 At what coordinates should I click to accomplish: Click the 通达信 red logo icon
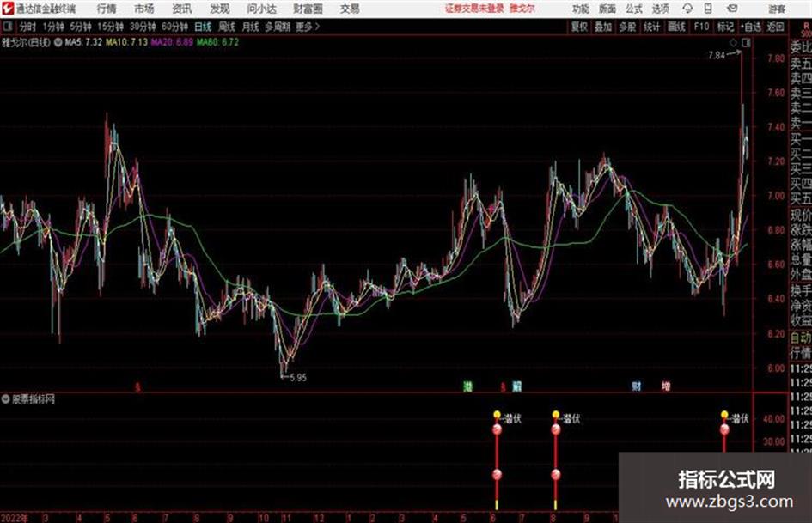(x=8, y=9)
